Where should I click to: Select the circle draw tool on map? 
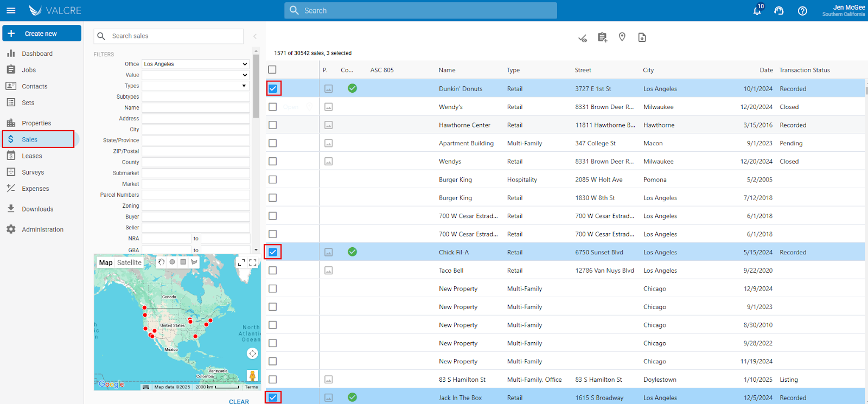(172, 262)
